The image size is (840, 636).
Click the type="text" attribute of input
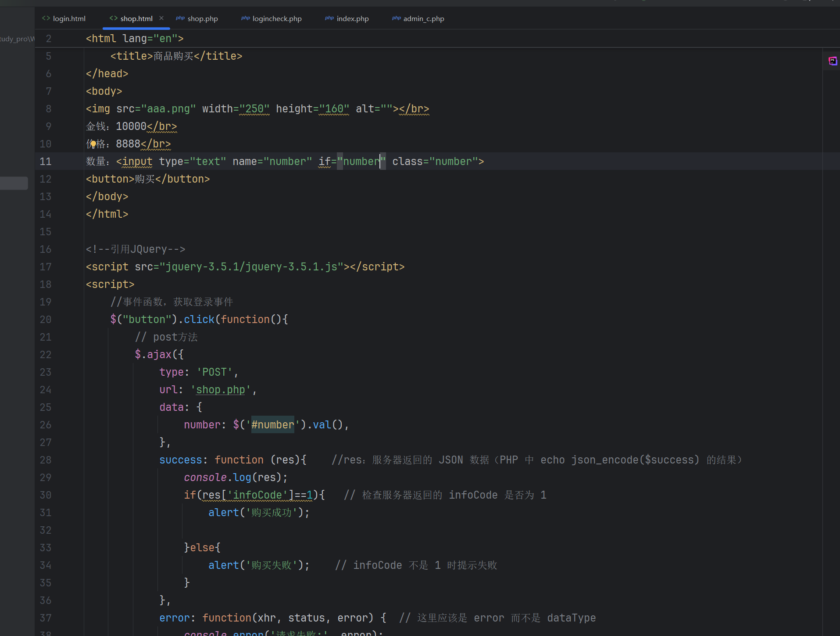tap(193, 161)
